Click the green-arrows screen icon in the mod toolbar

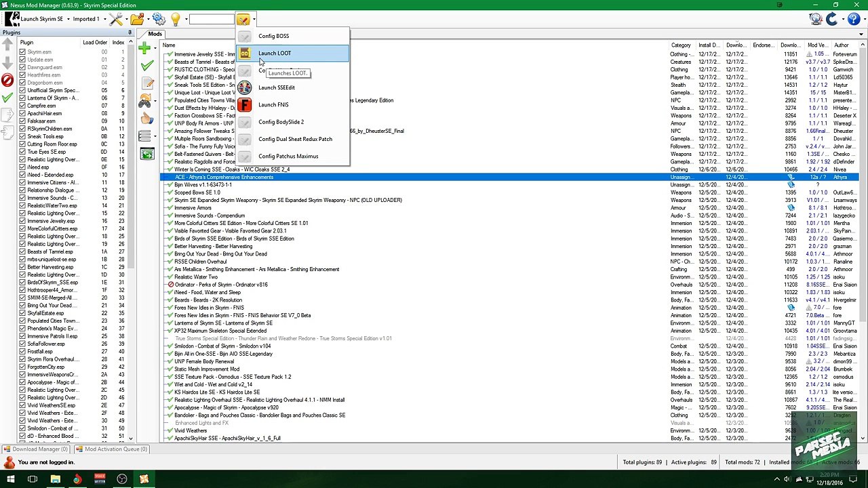point(147,154)
